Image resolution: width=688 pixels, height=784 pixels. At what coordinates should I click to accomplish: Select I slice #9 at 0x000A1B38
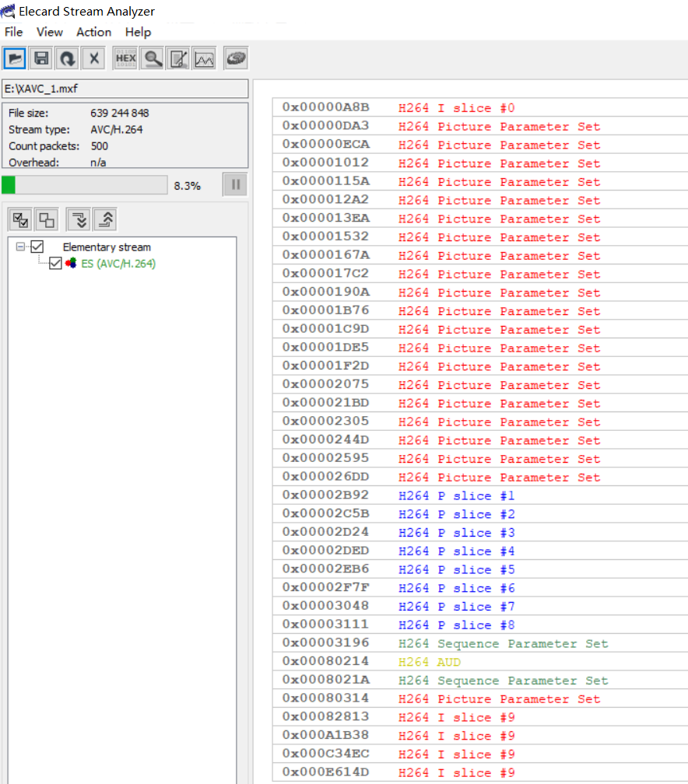point(480,736)
